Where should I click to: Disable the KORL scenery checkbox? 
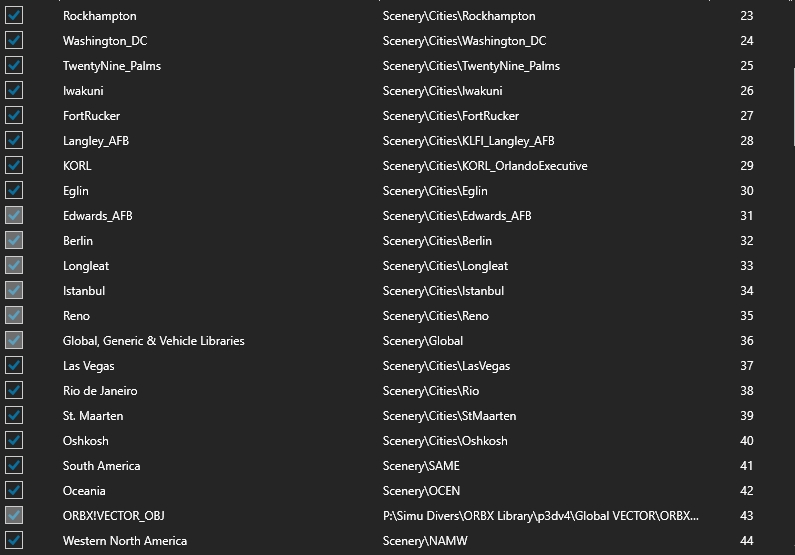coord(14,165)
